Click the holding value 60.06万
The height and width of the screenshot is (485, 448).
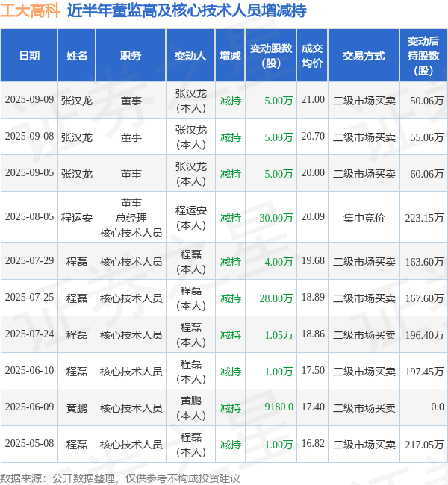[427, 174]
